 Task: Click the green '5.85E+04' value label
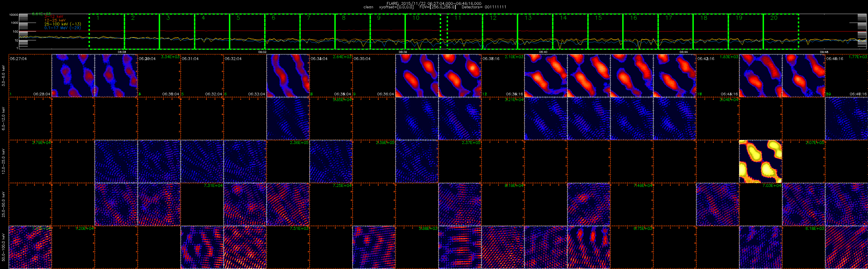[x=342, y=100]
